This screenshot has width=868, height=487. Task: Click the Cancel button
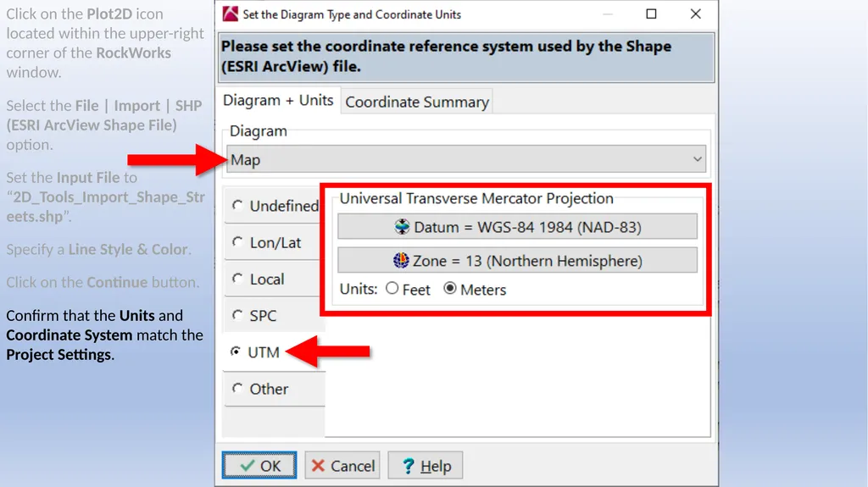coord(342,466)
